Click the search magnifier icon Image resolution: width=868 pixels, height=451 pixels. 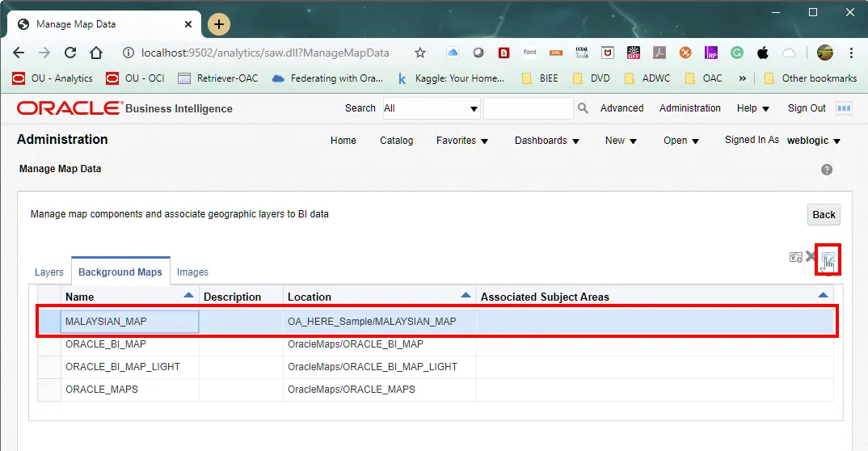pyautogui.click(x=583, y=108)
